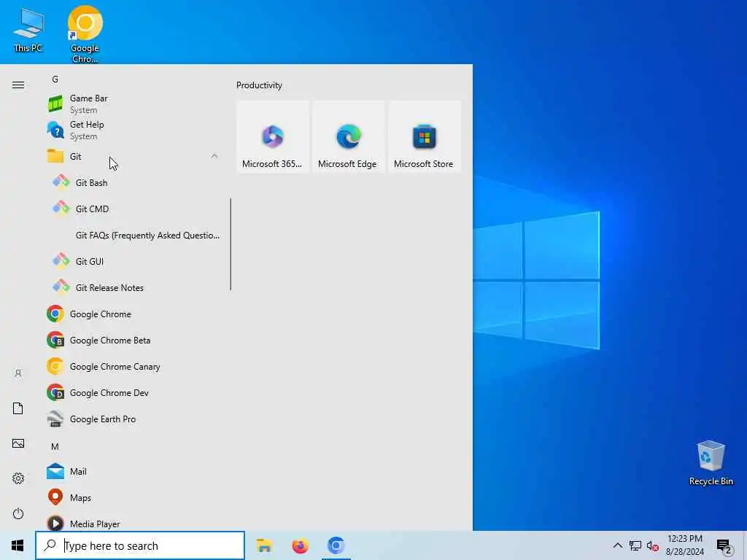
Task: Open the notification center icon
Action: click(724, 545)
